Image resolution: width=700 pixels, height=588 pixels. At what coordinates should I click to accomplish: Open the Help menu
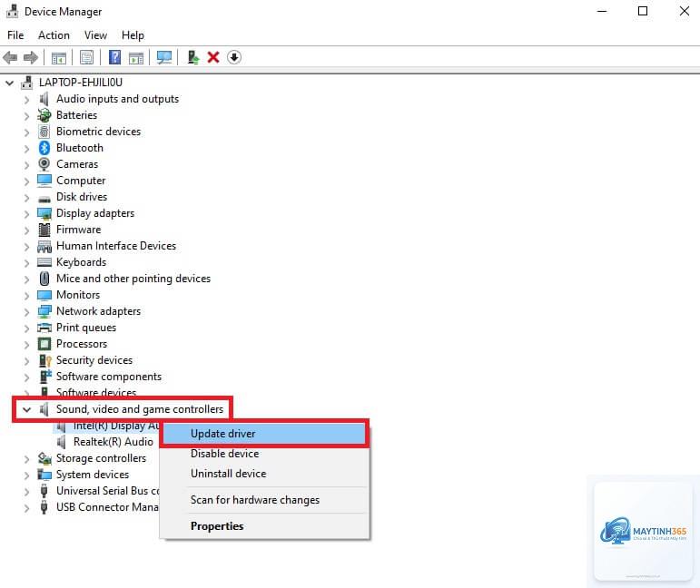click(x=133, y=35)
